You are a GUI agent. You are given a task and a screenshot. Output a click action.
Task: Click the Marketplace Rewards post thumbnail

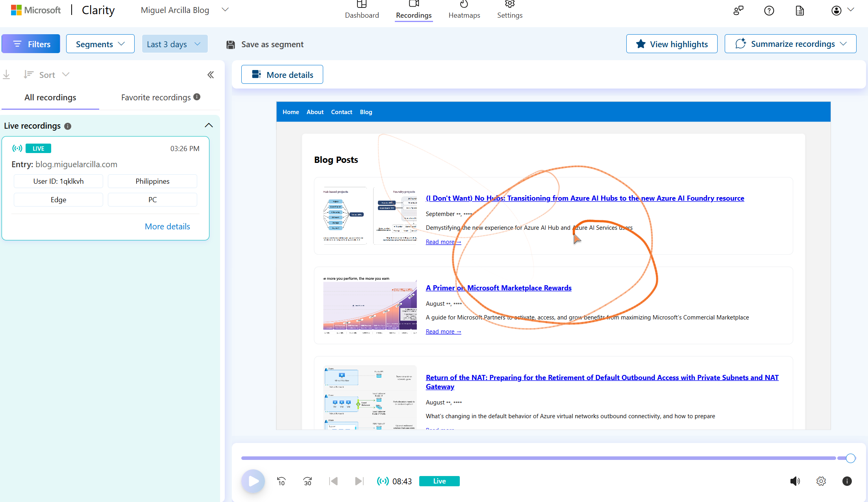coord(370,306)
